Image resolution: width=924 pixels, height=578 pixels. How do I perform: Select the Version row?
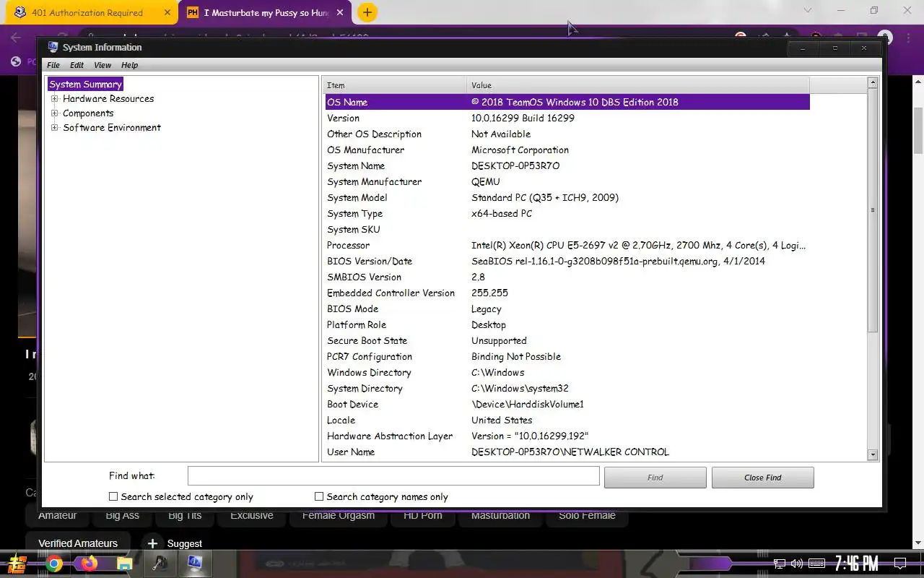567,118
